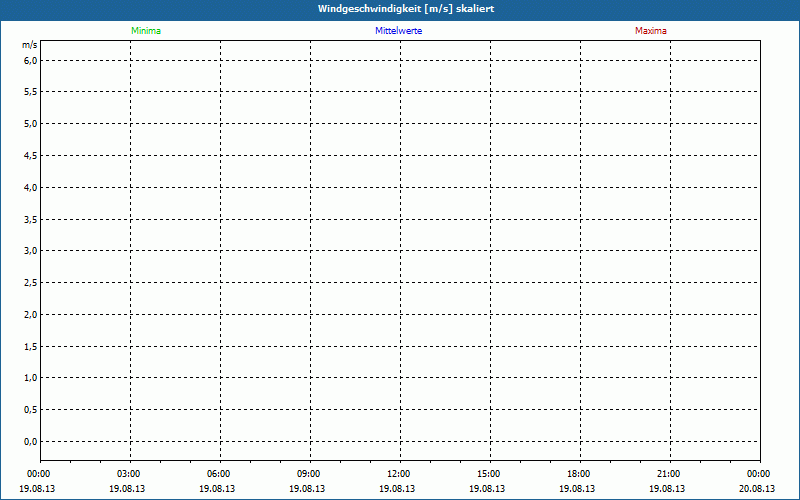Select the 4,0 y-axis value

[31, 187]
